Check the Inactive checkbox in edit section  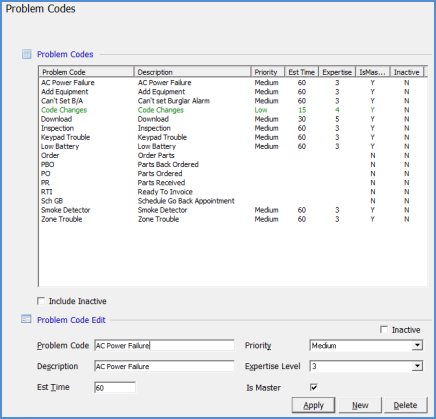tap(384, 330)
